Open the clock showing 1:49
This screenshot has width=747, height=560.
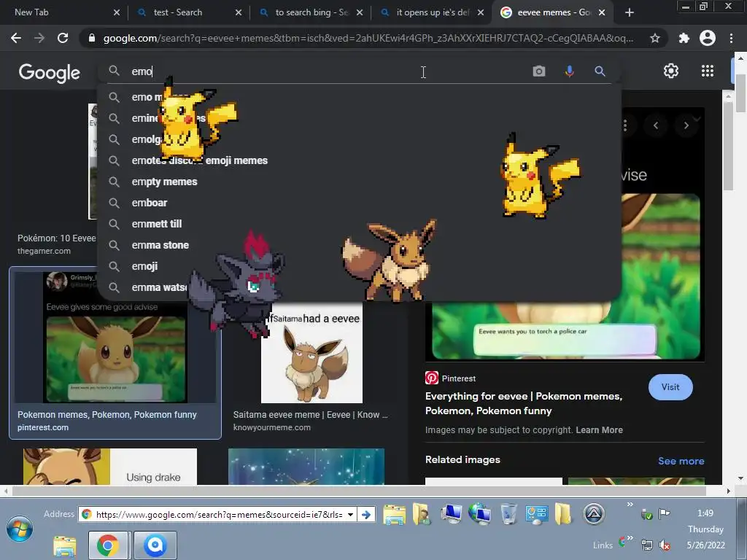point(705,513)
